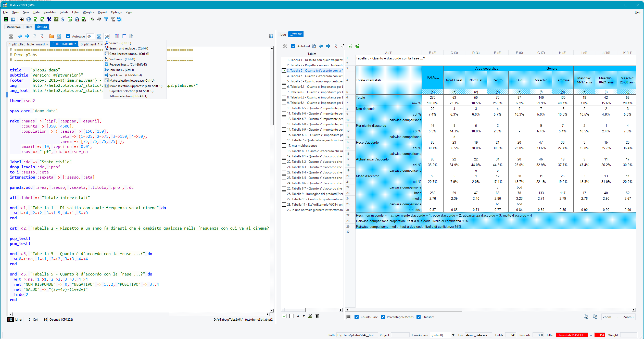Toggle the Autoload checkbox
The height and width of the screenshot is (339, 644).
[x=293, y=46]
